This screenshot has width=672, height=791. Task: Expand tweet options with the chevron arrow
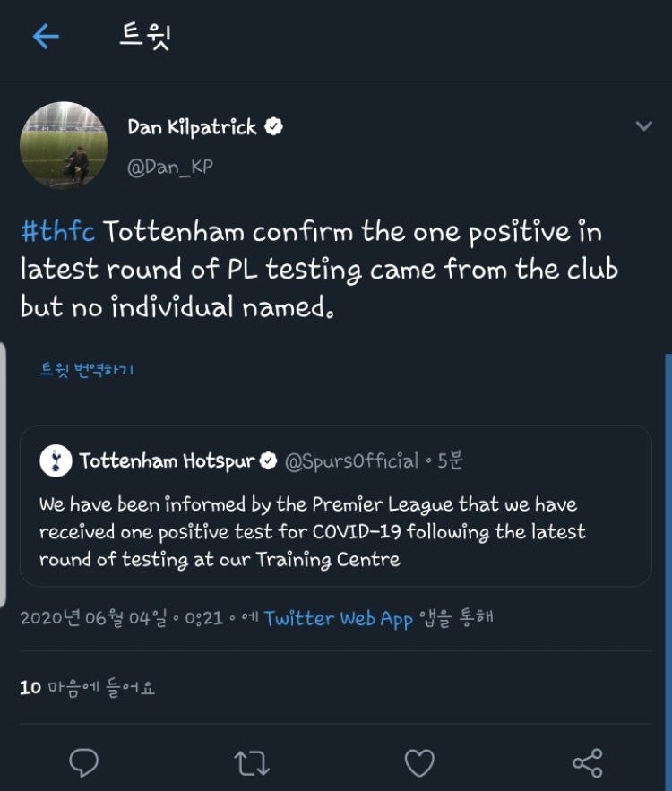click(x=643, y=126)
